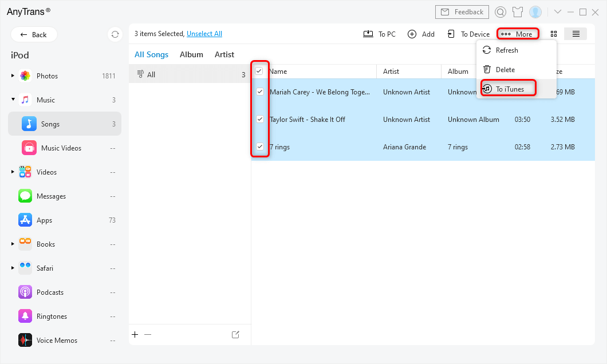Click the '3.52 MB' size cell
607x364 pixels.
pyautogui.click(x=562, y=120)
